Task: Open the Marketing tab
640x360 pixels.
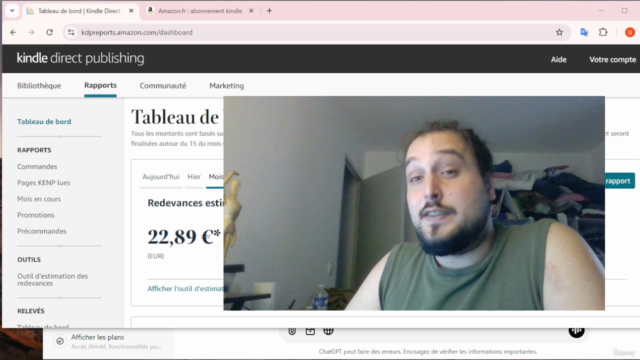Action: pyautogui.click(x=227, y=86)
